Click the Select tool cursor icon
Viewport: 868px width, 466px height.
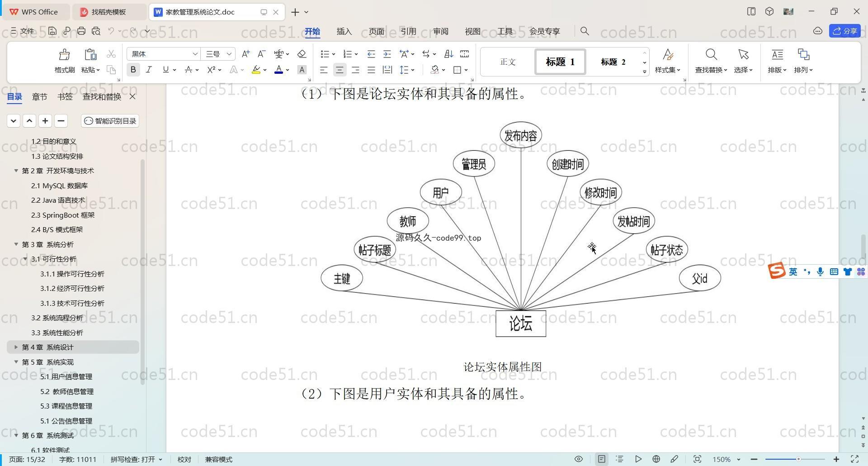(743, 55)
